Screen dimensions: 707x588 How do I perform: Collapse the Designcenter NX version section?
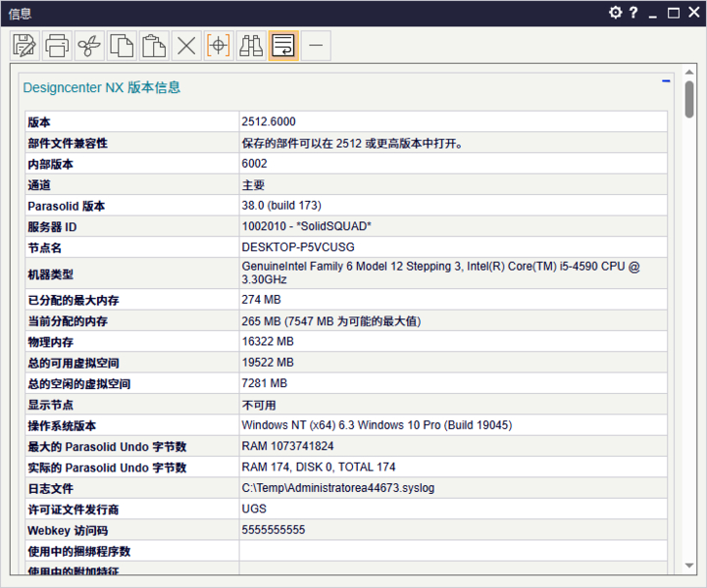(666, 81)
